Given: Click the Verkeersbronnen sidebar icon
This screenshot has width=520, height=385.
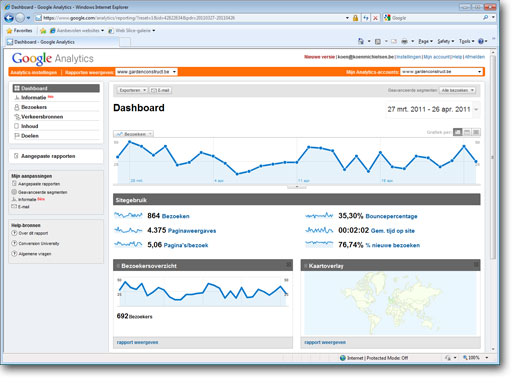Looking at the screenshot, I should tap(17, 117).
